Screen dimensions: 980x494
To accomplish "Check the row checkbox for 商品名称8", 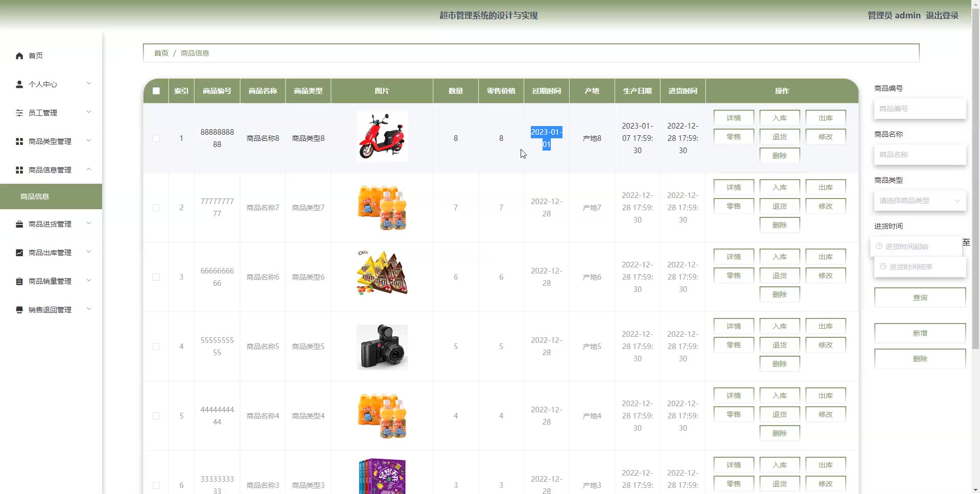I will tap(156, 138).
